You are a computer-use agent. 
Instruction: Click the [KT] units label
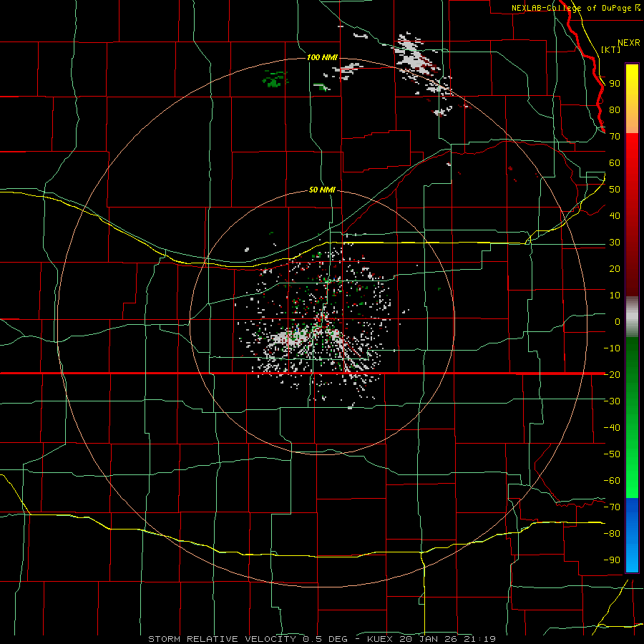click(x=611, y=49)
